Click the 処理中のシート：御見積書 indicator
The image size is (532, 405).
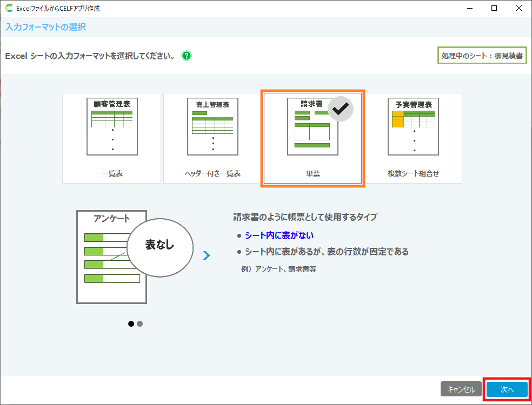pos(482,56)
